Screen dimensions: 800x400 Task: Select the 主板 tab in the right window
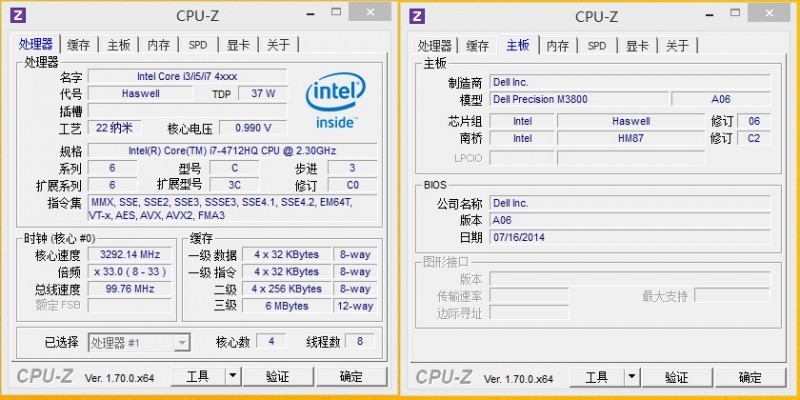518,44
